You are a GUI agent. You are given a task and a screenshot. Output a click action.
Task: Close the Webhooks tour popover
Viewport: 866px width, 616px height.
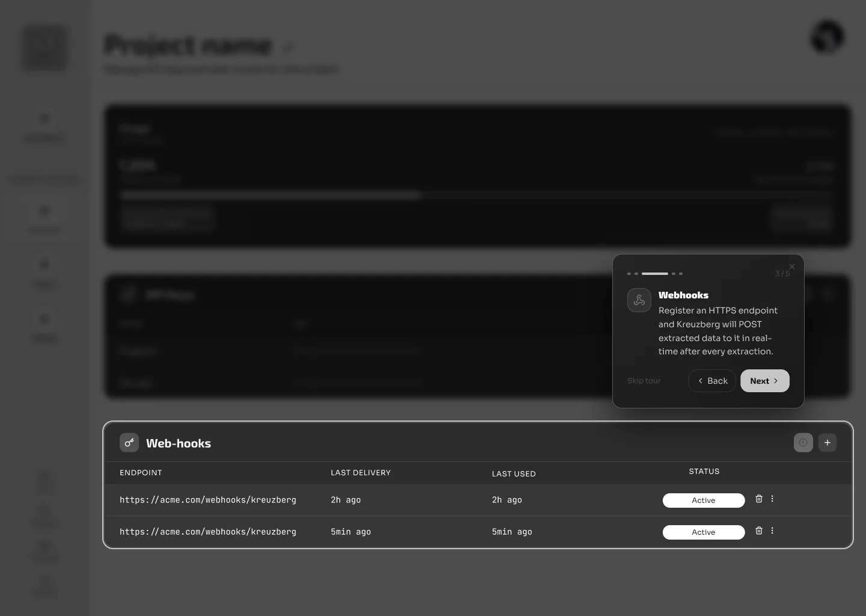click(x=792, y=266)
